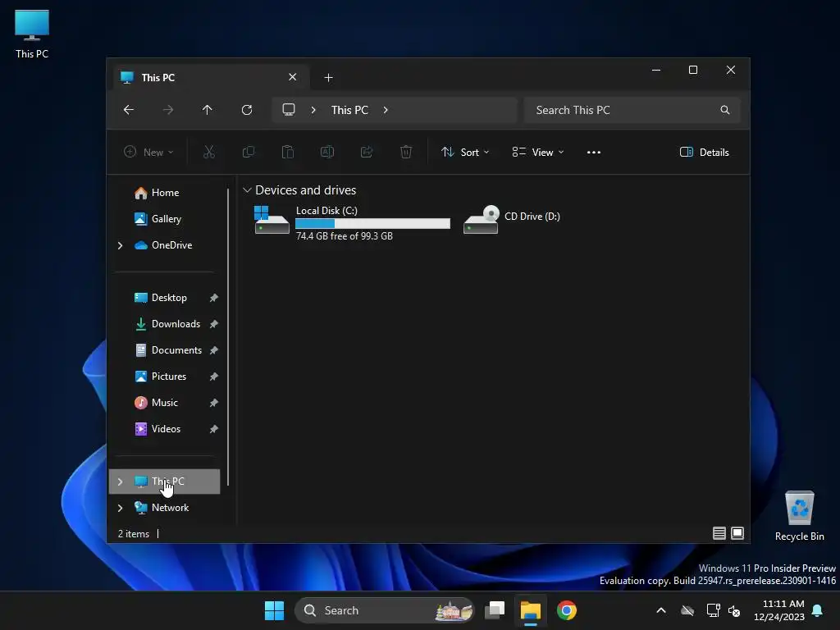Open the New dropdown menu
This screenshot has width=840, height=630.
pos(148,152)
